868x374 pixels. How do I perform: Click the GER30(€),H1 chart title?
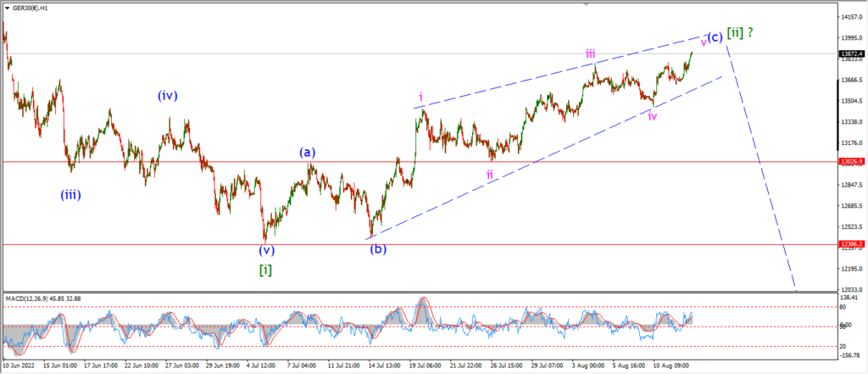[30, 8]
